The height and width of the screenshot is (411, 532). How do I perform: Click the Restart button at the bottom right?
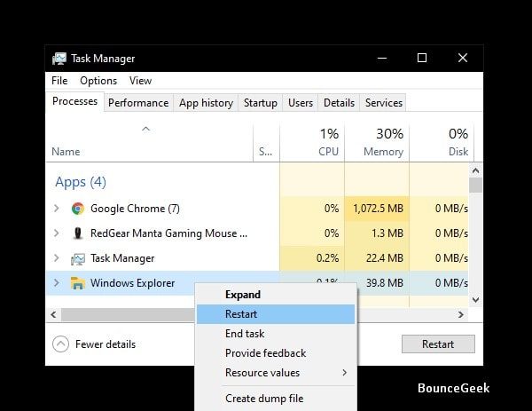[x=438, y=344]
